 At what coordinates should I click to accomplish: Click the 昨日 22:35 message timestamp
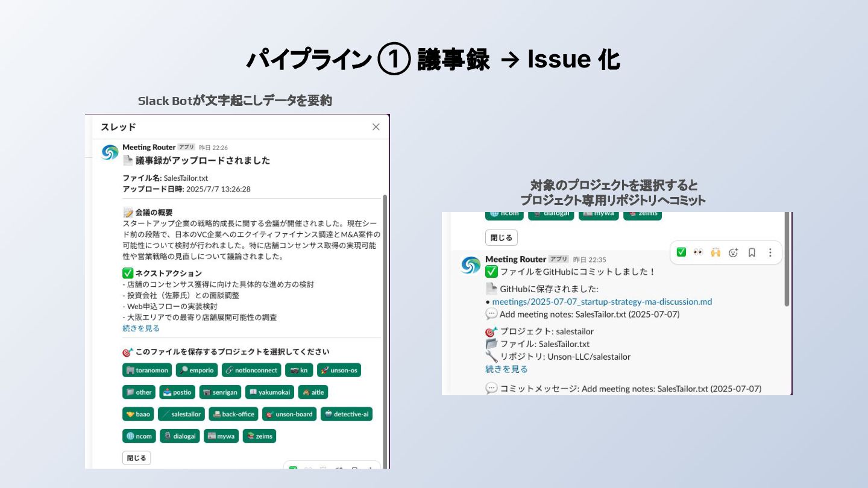click(590, 260)
